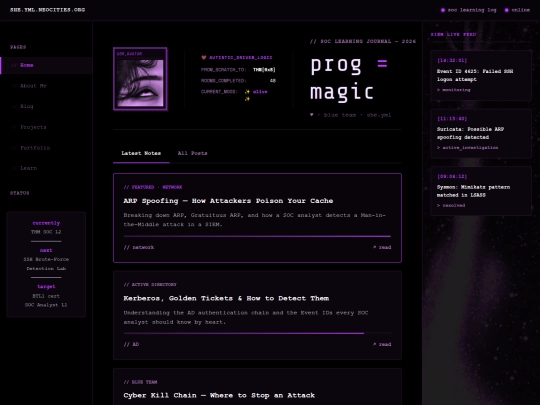Viewport: 540px width, 405px height.
Task: Click ARP Spoofing card progress bar
Action: 257,236
